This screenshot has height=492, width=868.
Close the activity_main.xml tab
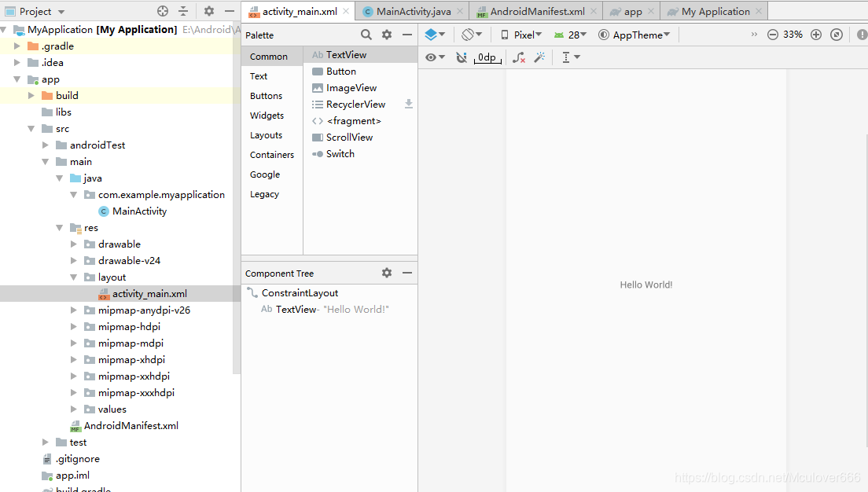click(x=346, y=10)
